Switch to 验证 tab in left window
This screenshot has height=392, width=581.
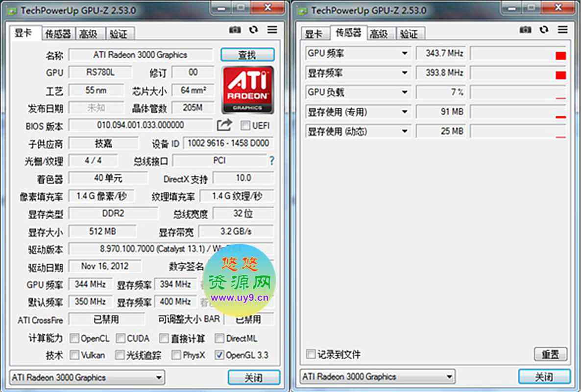120,34
